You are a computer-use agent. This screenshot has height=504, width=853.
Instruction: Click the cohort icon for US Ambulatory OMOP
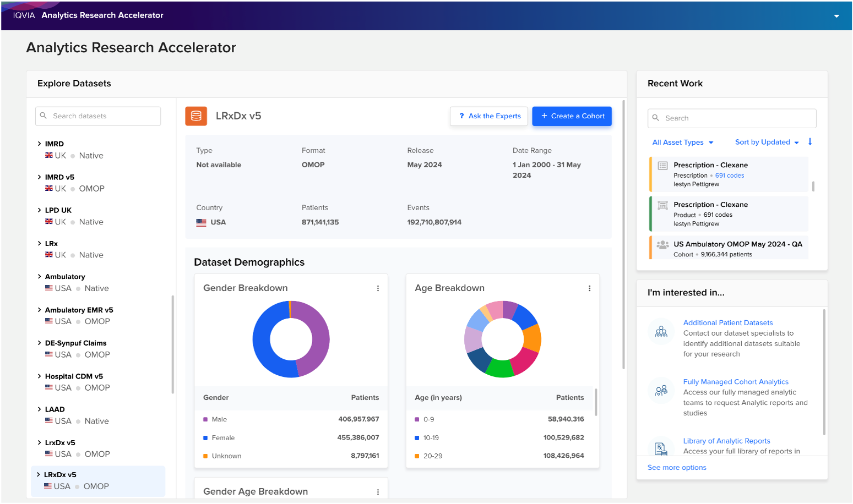(663, 245)
